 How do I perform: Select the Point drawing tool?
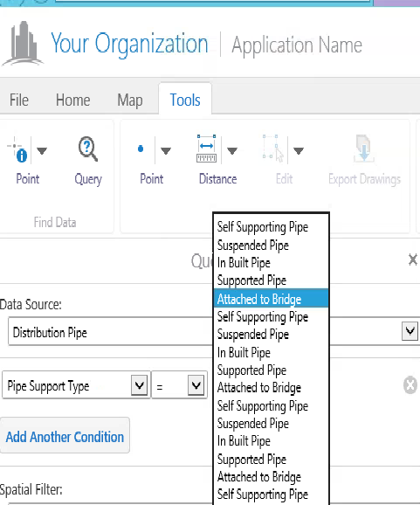[x=141, y=149]
